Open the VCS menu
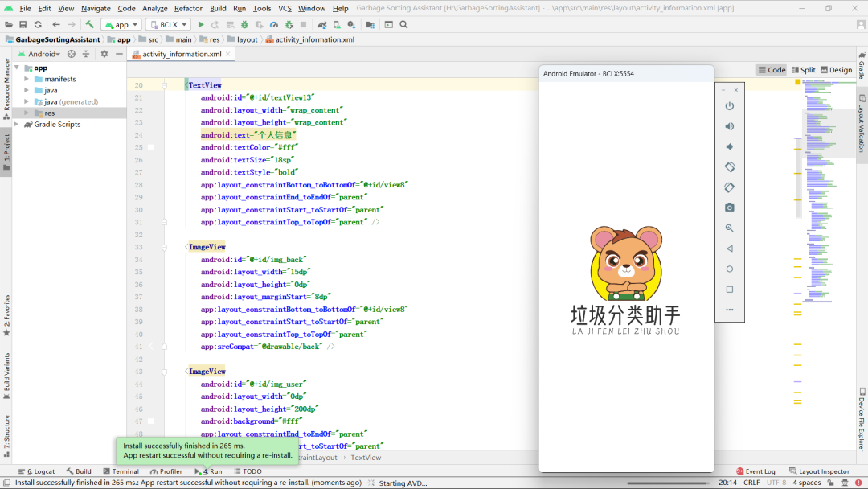Image resolution: width=868 pixels, height=489 pixels. [x=285, y=8]
